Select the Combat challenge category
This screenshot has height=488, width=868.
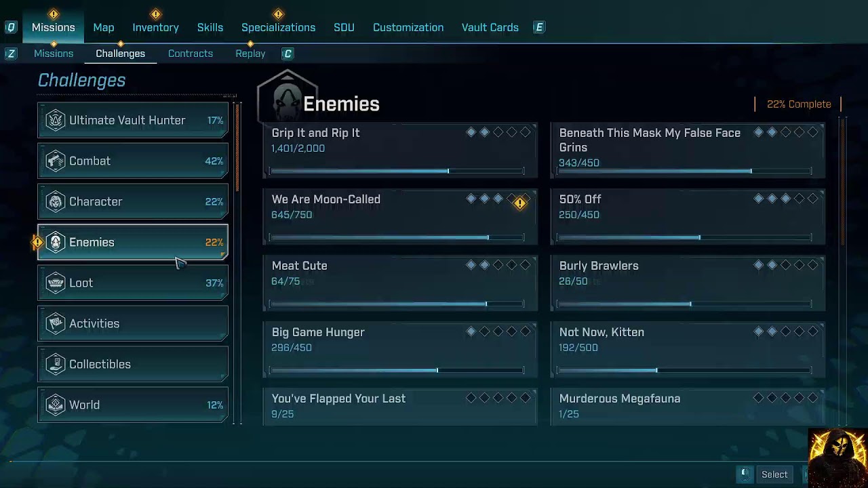pos(133,161)
